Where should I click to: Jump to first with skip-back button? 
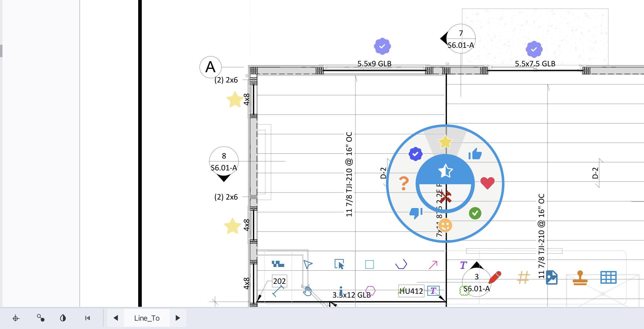(88, 318)
